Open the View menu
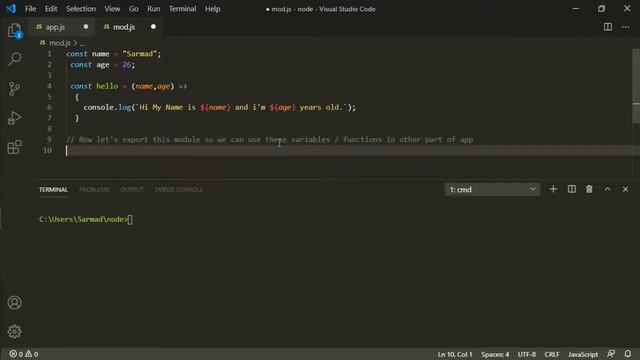 112,9
